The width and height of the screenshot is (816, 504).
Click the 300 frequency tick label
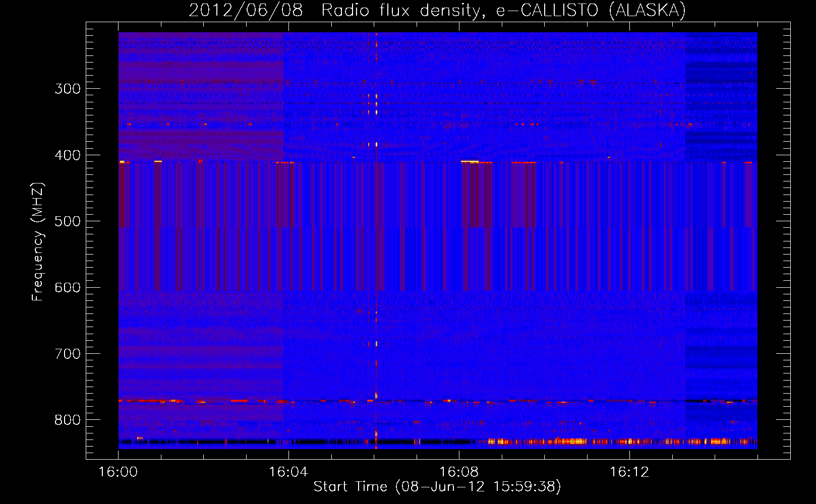point(68,89)
